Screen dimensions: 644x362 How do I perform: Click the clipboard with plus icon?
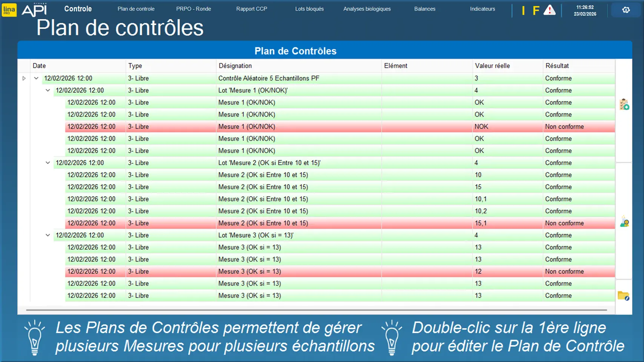coord(624,104)
